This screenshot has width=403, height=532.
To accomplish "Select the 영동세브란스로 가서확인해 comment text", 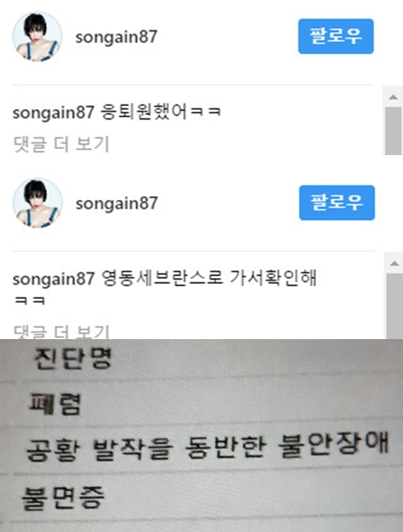I will pyautogui.click(x=208, y=277).
